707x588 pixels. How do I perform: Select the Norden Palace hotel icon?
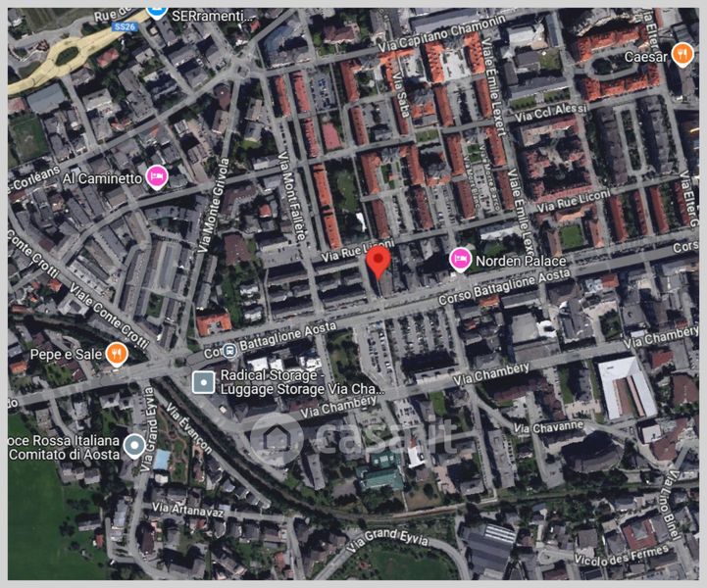(x=460, y=260)
